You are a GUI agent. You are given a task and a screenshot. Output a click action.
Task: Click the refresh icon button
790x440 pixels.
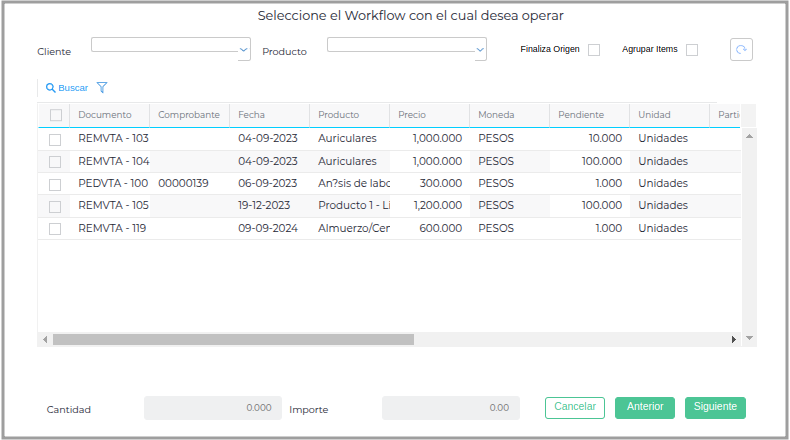coord(741,50)
